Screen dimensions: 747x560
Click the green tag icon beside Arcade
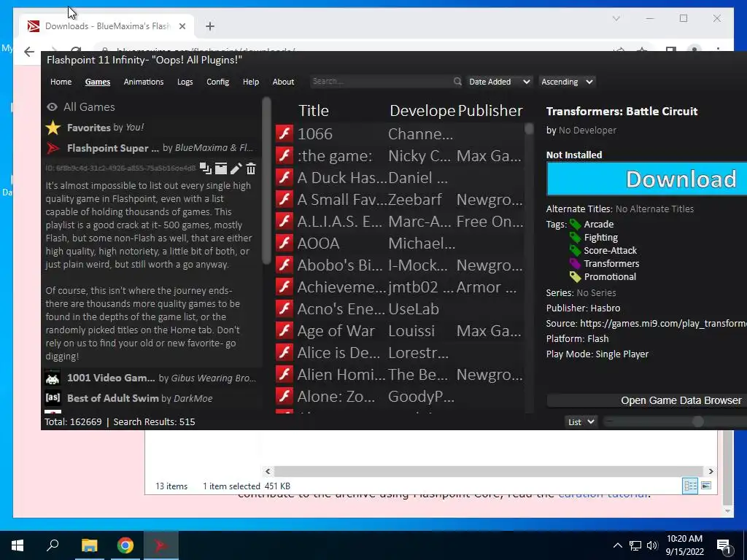tap(575, 225)
